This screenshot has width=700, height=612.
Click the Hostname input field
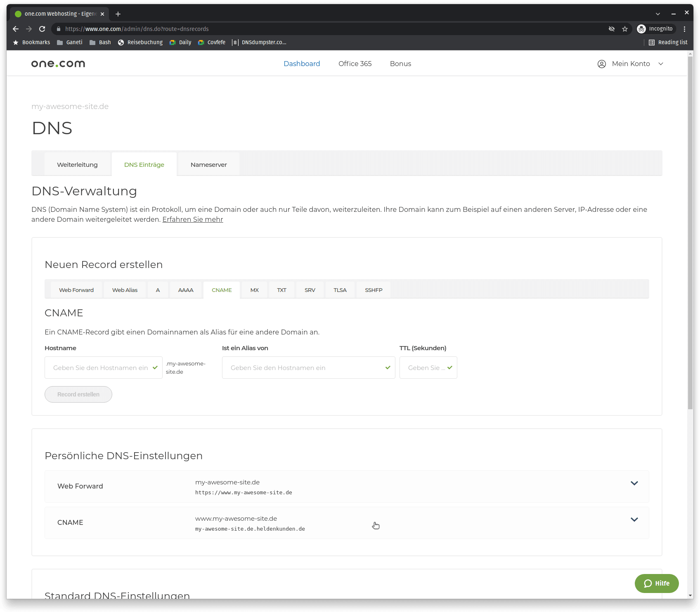[x=104, y=368]
